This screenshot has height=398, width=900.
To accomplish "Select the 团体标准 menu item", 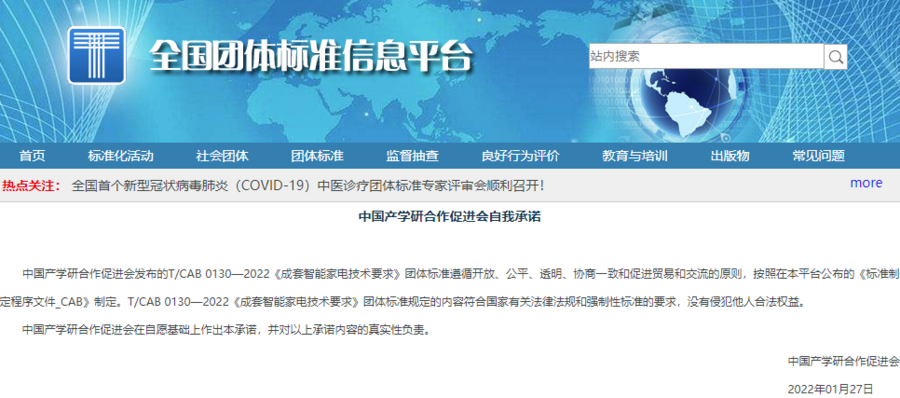I will click(x=317, y=156).
